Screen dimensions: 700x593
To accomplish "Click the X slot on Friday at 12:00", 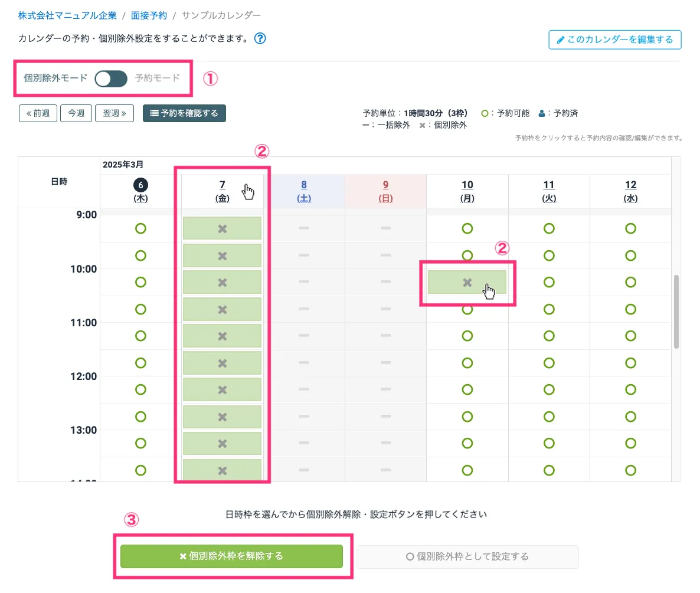I will pyautogui.click(x=222, y=389).
